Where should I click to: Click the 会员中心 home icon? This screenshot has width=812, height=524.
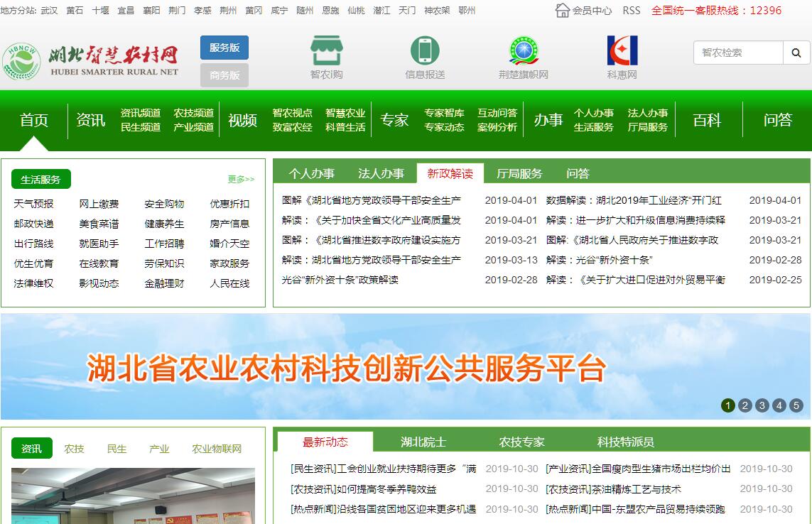click(x=563, y=11)
